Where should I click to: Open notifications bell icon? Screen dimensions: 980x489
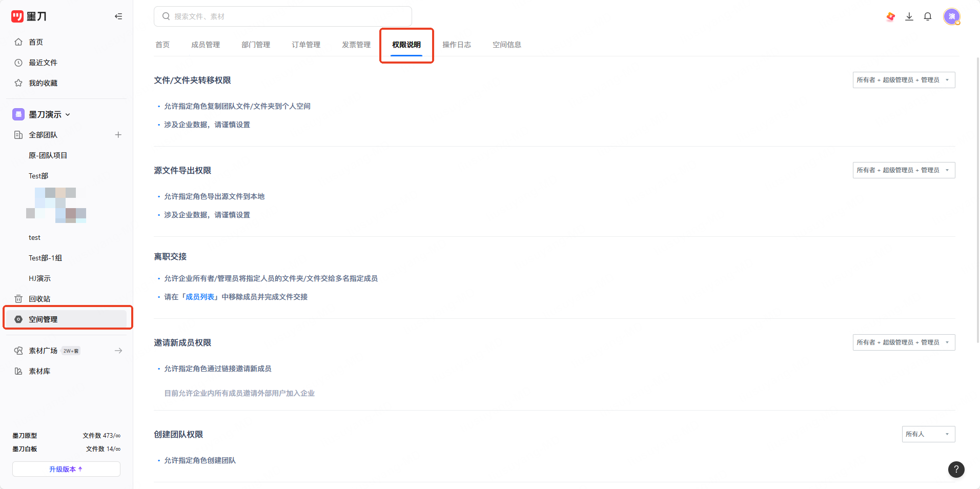pos(928,16)
